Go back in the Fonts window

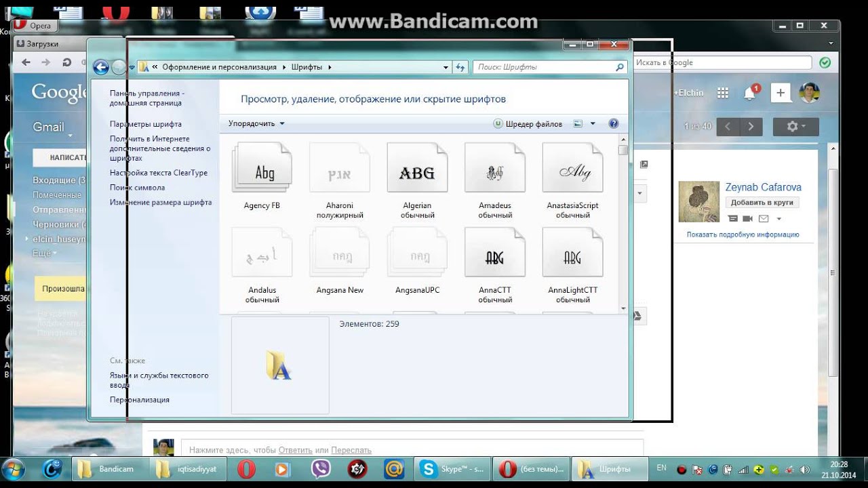tap(101, 67)
